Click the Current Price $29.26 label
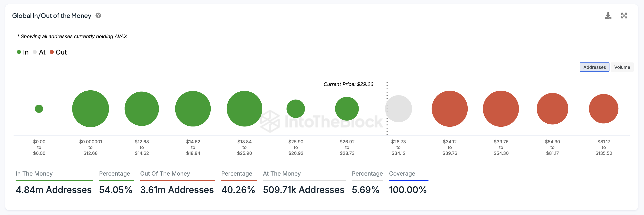The height and width of the screenshot is (215, 644). tap(348, 84)
